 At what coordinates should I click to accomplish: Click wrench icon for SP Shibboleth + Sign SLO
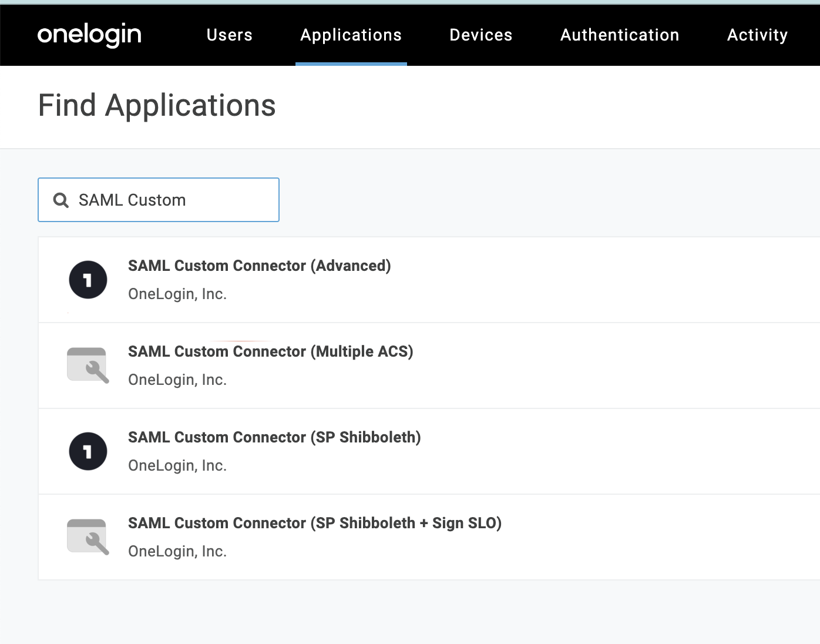[88, 537]
